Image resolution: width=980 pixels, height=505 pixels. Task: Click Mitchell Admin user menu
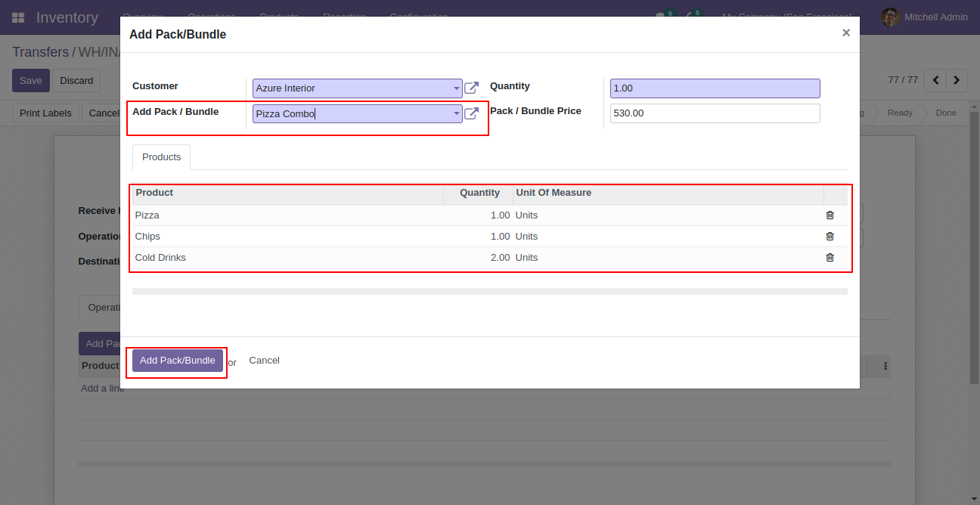pos(924,17)
